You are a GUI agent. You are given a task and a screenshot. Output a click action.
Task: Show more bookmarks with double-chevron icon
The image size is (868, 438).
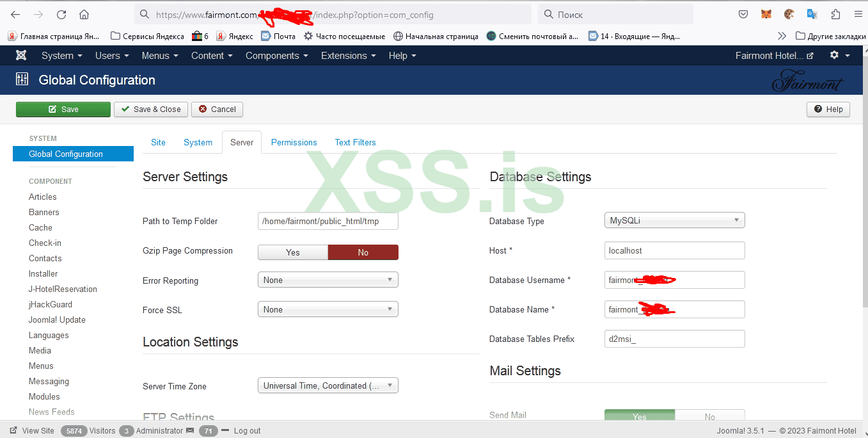782,36
